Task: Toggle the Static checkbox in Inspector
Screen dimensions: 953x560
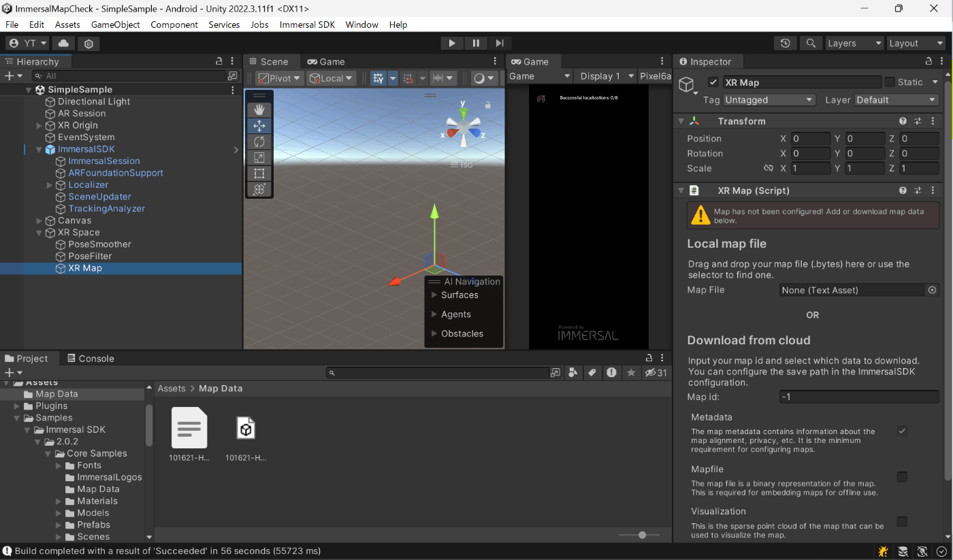Action: coord(889,82)
